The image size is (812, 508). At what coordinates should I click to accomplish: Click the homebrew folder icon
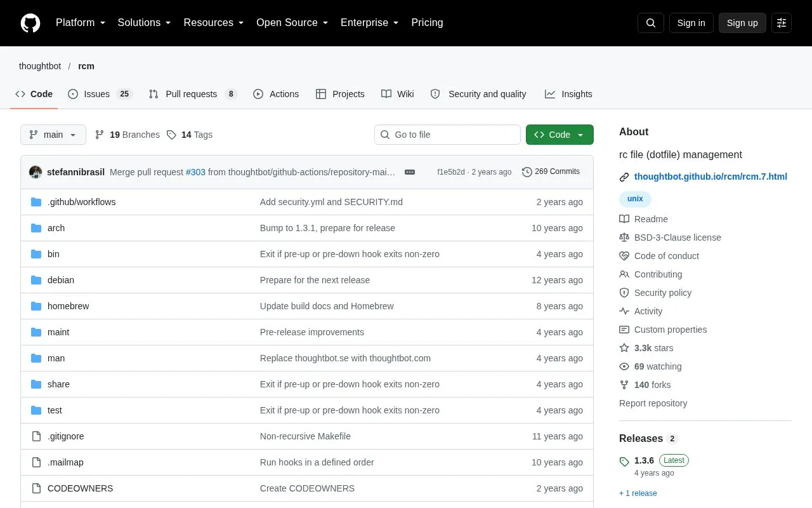[36, 306]
